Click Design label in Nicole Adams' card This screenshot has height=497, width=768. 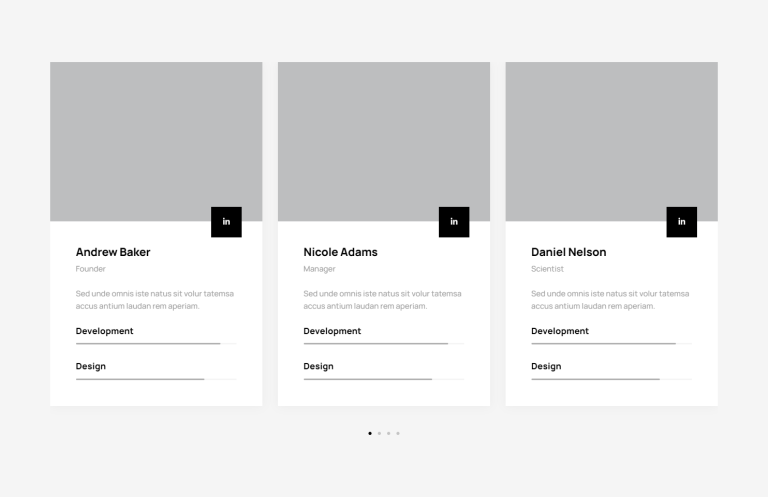(x=318, y=366)
